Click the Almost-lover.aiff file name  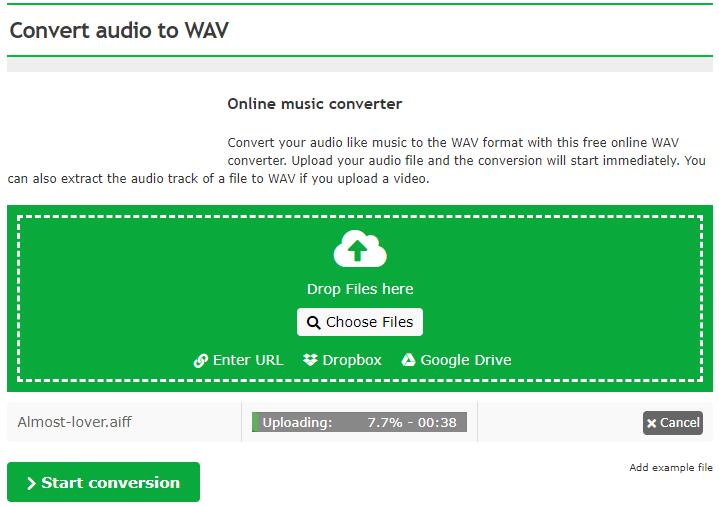pos(75,422)
